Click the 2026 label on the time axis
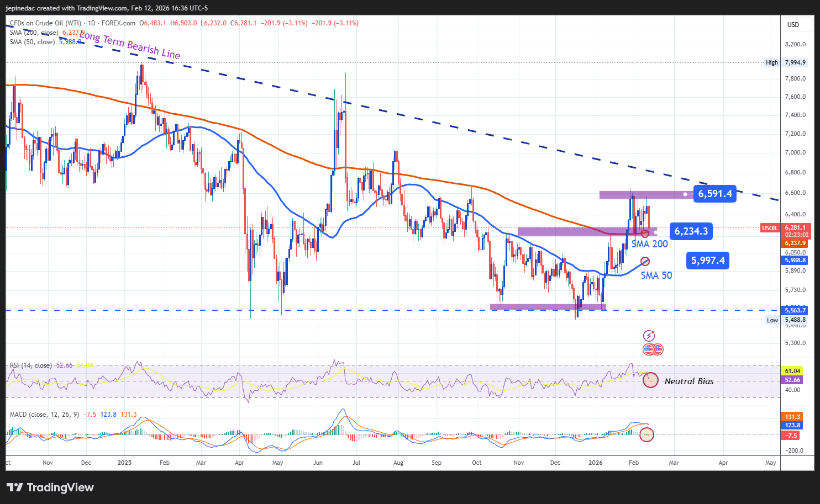 coord(596,463)
